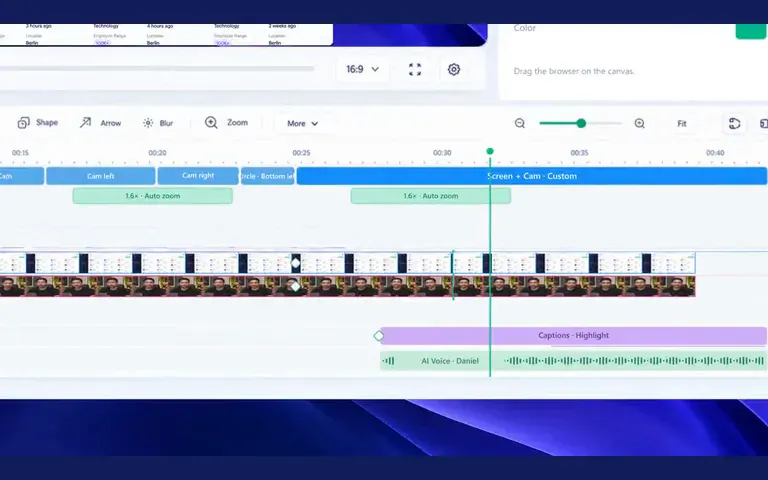
Task: Select the AI Voice - Daniel audio clip
Action: pyautogui.click(x=573, y=361)
